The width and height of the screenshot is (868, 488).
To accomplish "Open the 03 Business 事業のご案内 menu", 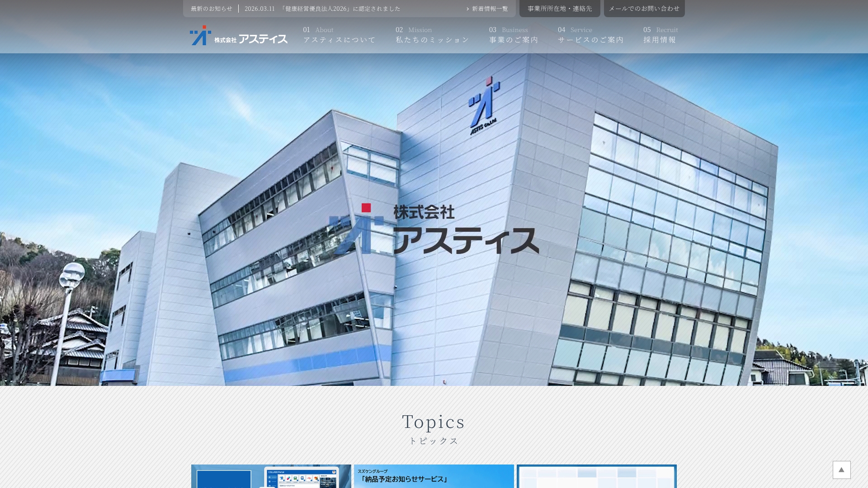I will (x=514, y=35).
